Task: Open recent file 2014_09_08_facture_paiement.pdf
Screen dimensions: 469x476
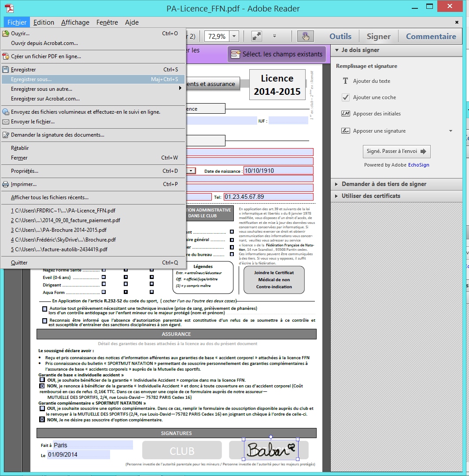Action: click(93, 220)
